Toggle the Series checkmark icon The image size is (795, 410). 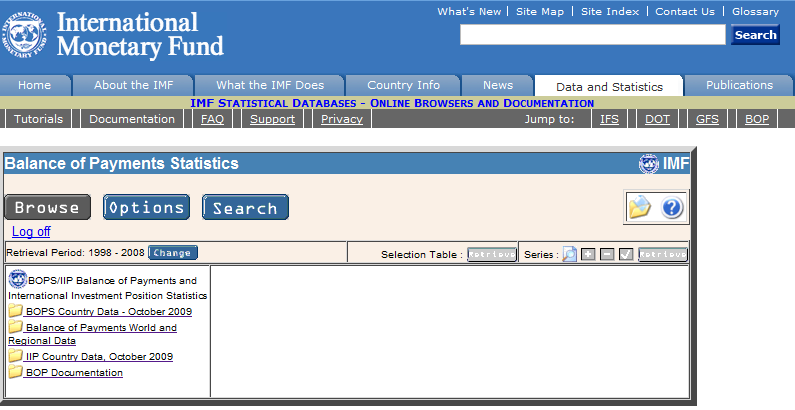pos(626,254)
